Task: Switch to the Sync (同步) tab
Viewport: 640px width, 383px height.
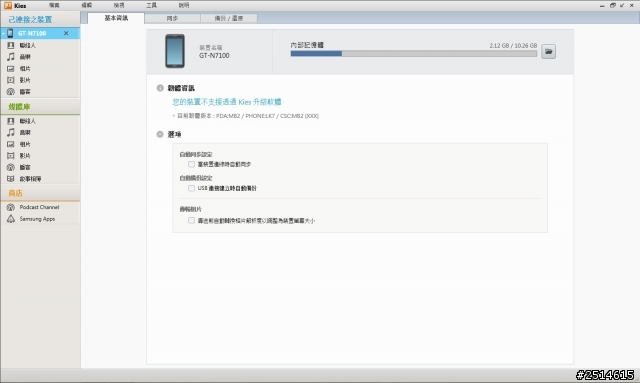Action: point(172,18)
